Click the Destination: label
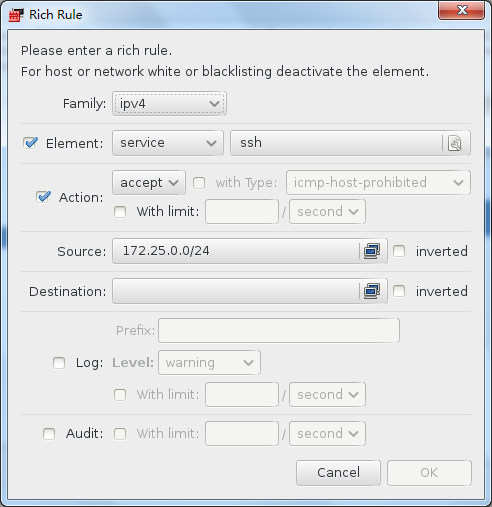 (x=68, y=291)
